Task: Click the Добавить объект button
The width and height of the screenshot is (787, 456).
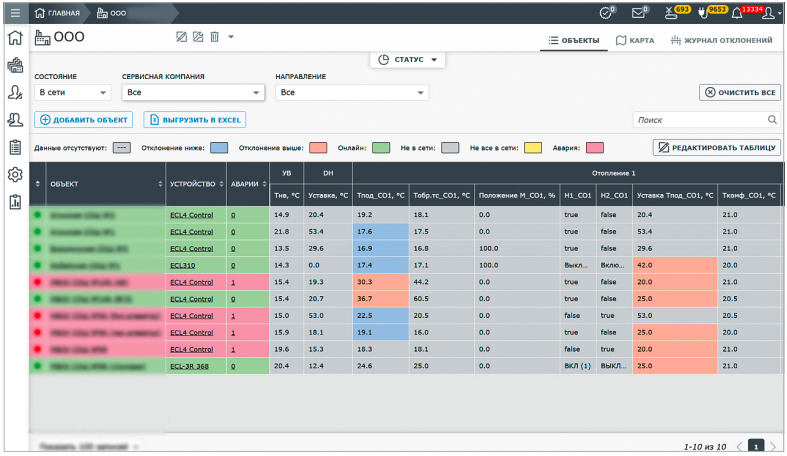Action: point(83,120)
